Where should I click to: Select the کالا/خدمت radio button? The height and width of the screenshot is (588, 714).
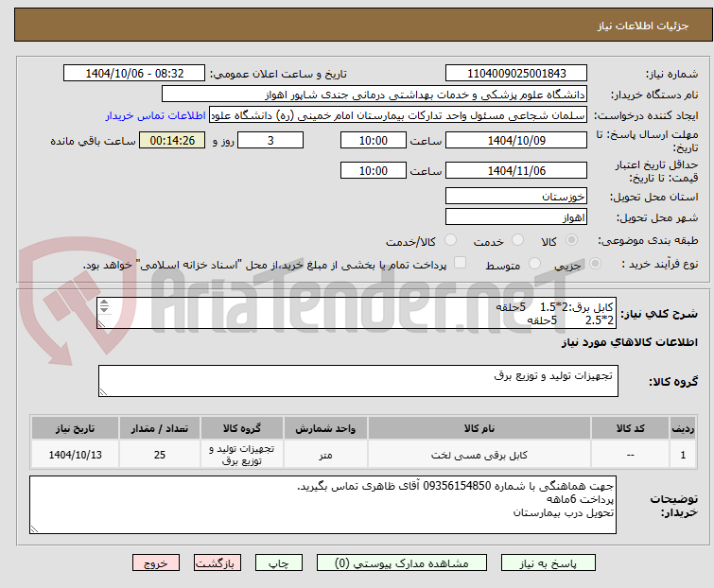pos(450,240)
